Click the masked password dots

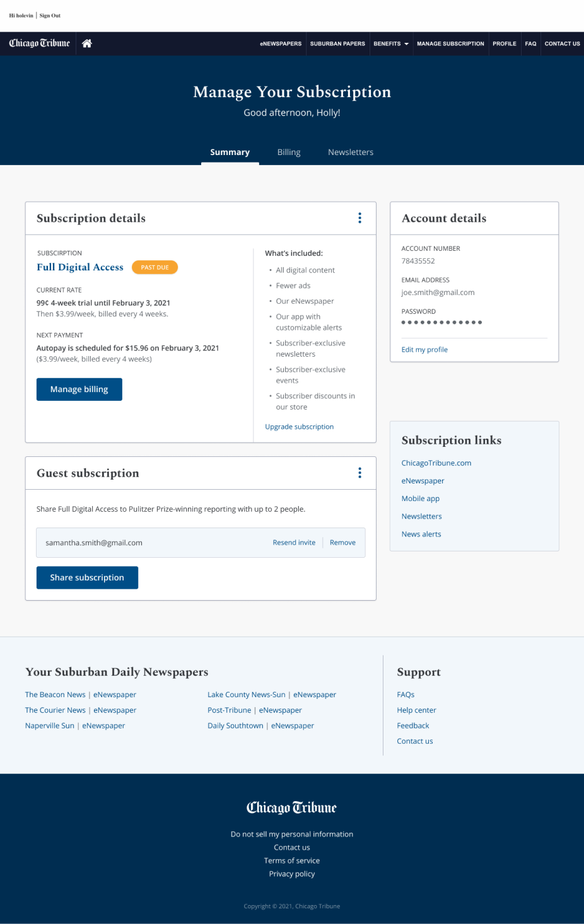[441, 322]
